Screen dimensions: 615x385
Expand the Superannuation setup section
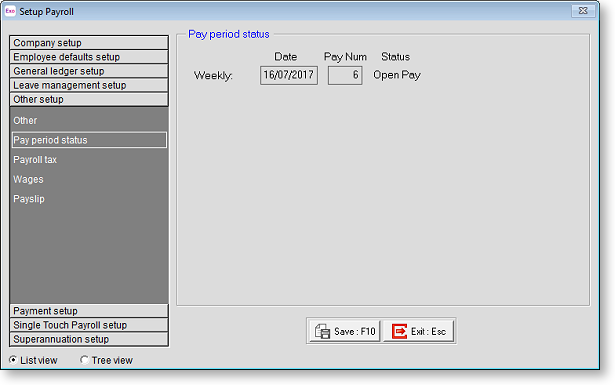[89, 339]
